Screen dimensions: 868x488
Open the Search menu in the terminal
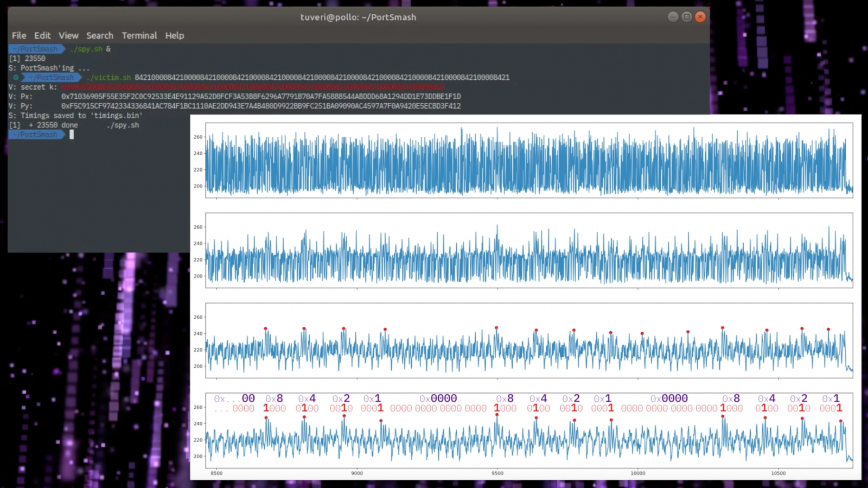click(x=100, y=35)
